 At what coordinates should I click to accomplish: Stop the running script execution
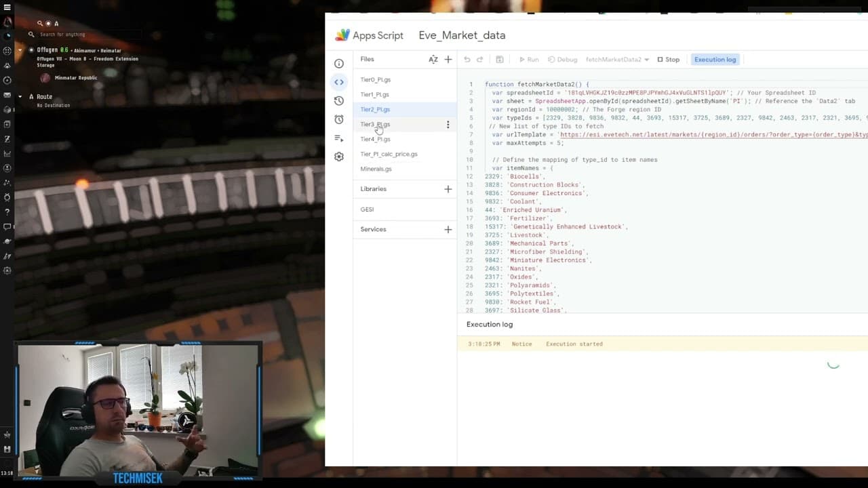pyautogui.click(x=669, y=60)
